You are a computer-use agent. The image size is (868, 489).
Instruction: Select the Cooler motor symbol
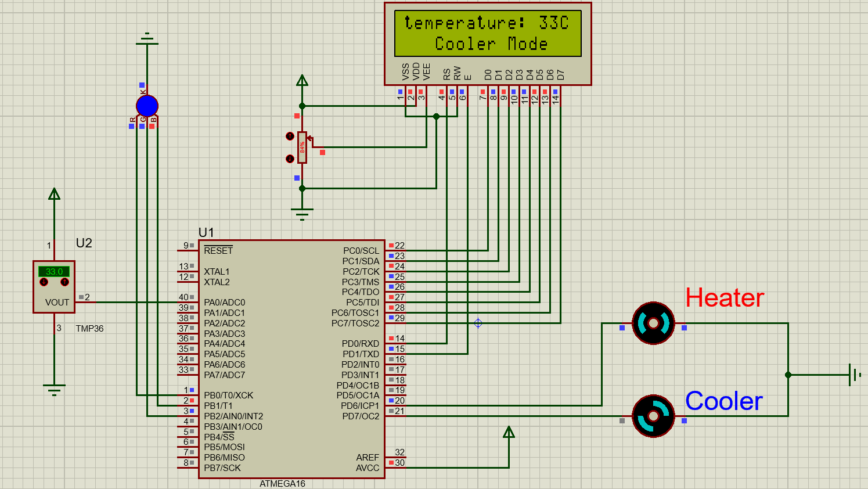[653, 416]
